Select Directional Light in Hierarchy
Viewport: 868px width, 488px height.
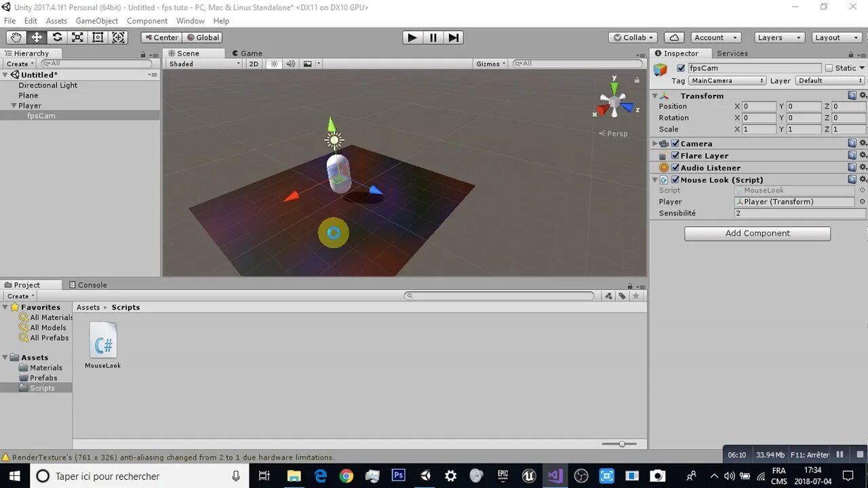coord(48,85)
